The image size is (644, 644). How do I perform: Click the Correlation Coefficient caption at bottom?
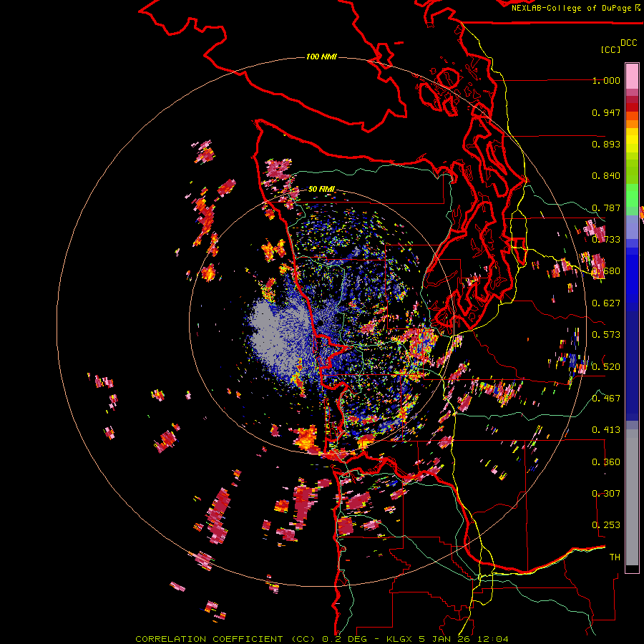pos(321,639)
